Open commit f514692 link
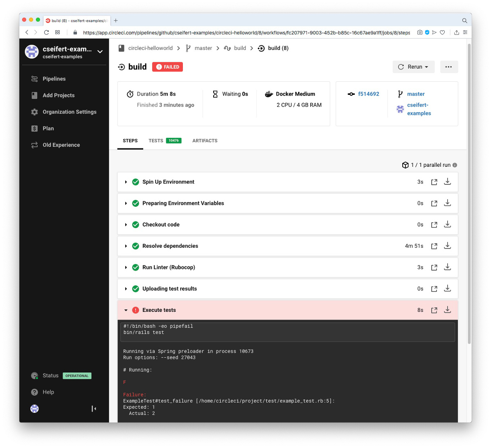491x448 pixels. pyautogui.click(x=369, y=94)
